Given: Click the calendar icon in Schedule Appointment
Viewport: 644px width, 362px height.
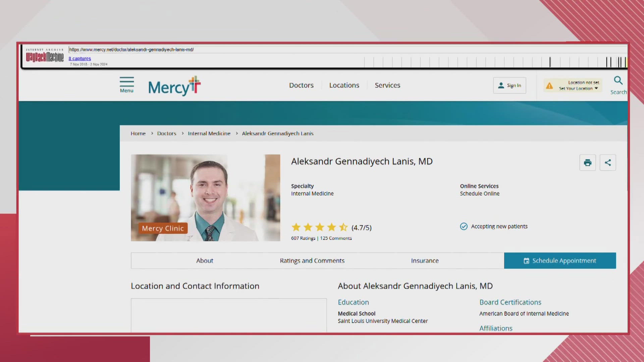Looking at the screenshot, I should tap(526, 261).
